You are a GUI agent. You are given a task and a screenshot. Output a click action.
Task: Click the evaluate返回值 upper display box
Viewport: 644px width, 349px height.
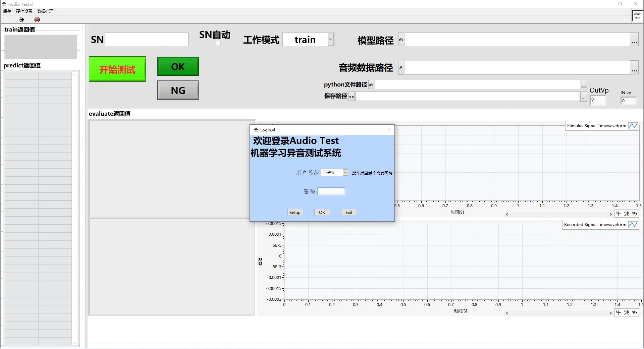(172, 169)
